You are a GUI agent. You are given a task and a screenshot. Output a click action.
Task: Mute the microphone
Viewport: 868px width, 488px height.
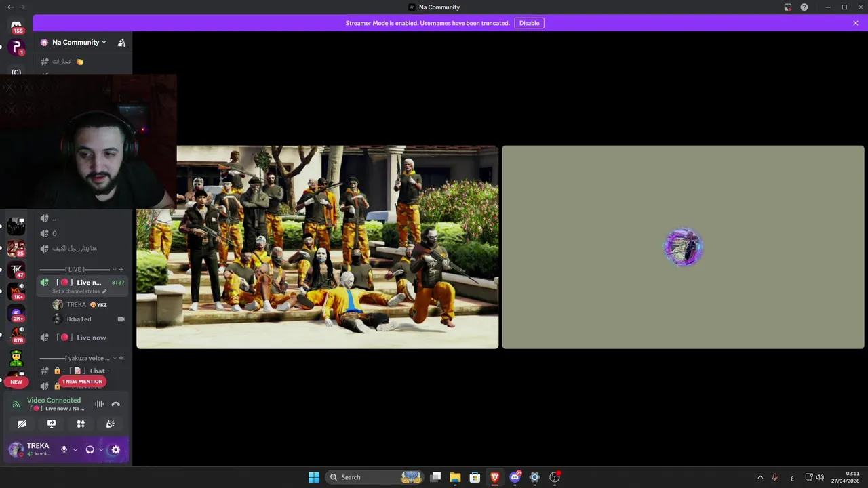pos(64,449)
